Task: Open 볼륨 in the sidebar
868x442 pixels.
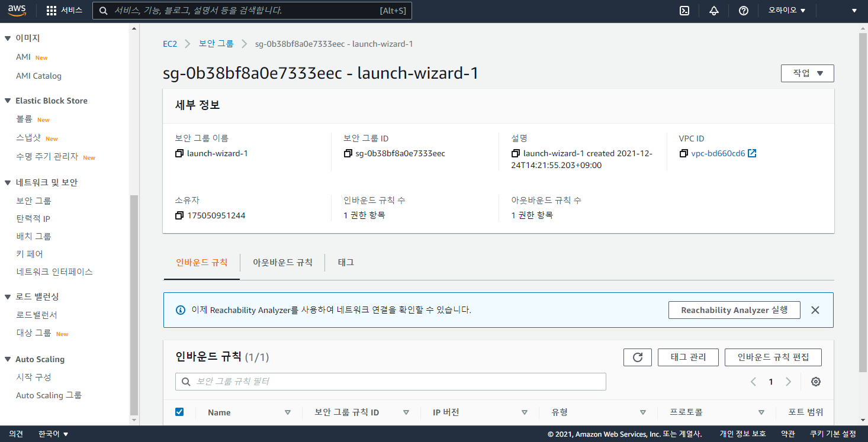Action: [x=24, y=120]
